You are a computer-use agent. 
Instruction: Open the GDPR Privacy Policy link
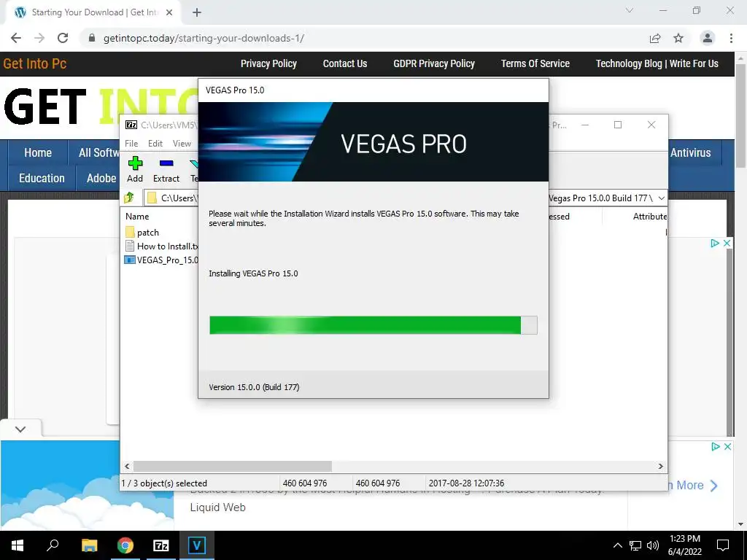click(434, 64)
